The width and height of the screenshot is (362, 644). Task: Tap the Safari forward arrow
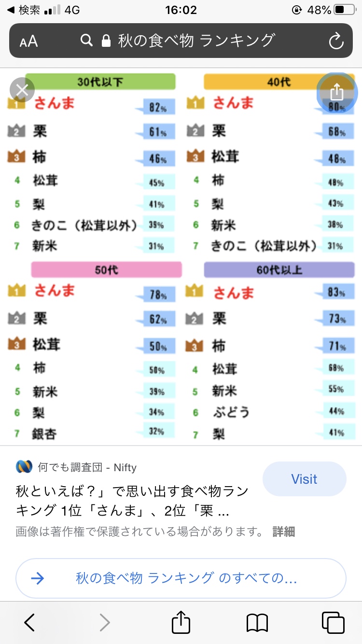(x=105, y=622)
